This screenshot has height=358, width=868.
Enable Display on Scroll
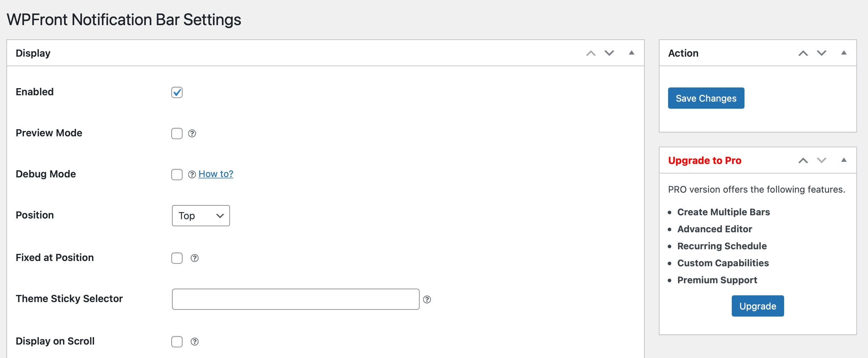[177, 341]
